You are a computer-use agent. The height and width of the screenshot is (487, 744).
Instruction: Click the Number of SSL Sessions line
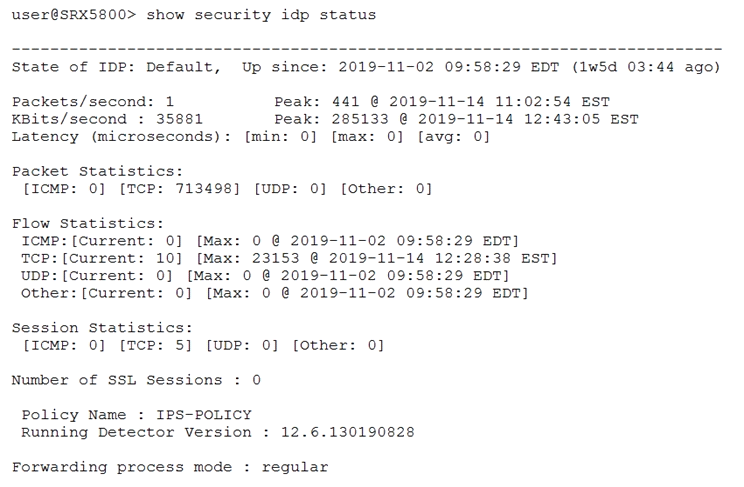136,380
